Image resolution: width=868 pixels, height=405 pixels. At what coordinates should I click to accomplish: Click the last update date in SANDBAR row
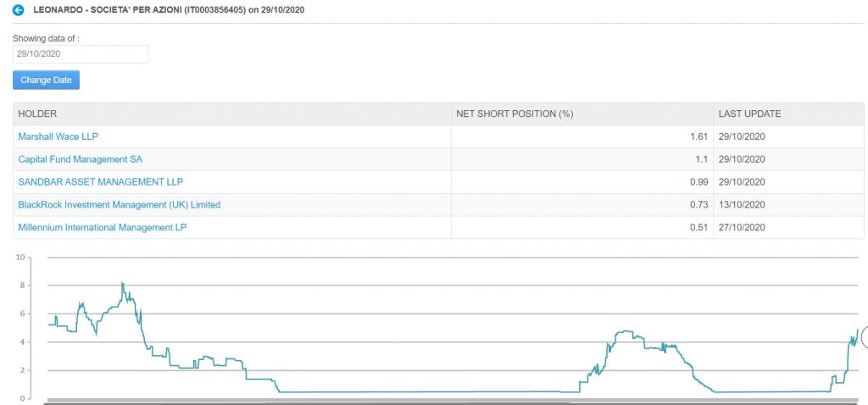coord(741,181)
